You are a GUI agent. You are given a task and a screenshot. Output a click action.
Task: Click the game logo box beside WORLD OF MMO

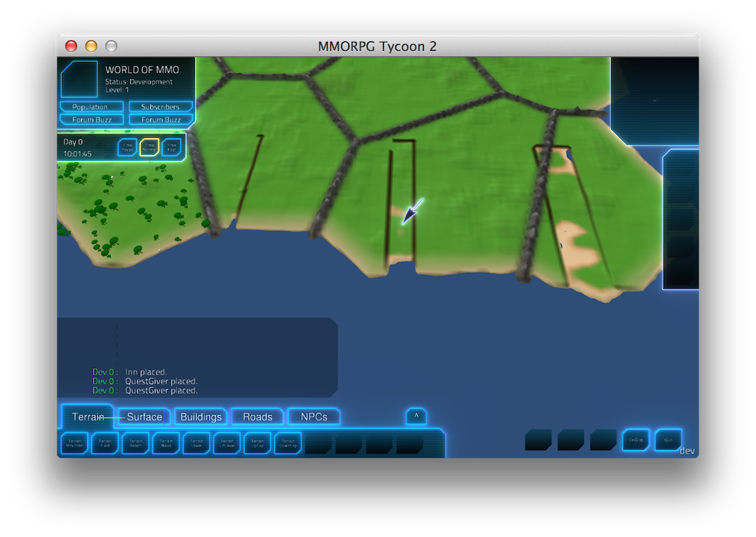click(x=80, y=78)
